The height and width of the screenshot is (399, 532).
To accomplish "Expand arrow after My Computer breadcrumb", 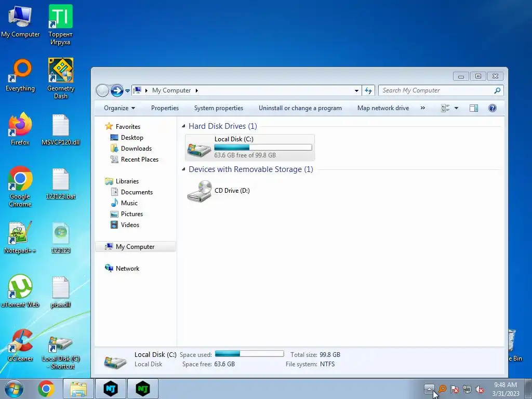I will (196, 90).
